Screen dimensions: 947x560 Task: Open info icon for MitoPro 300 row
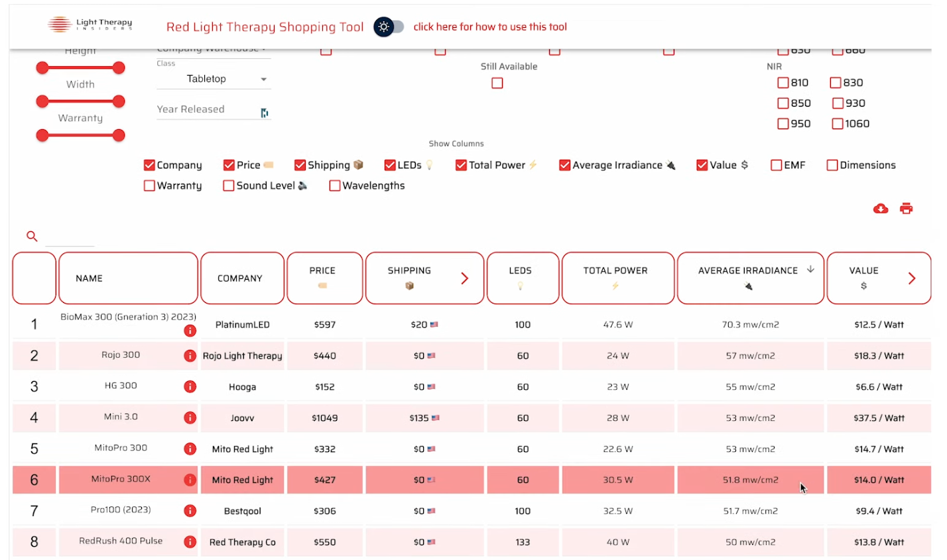pos(190,449)
